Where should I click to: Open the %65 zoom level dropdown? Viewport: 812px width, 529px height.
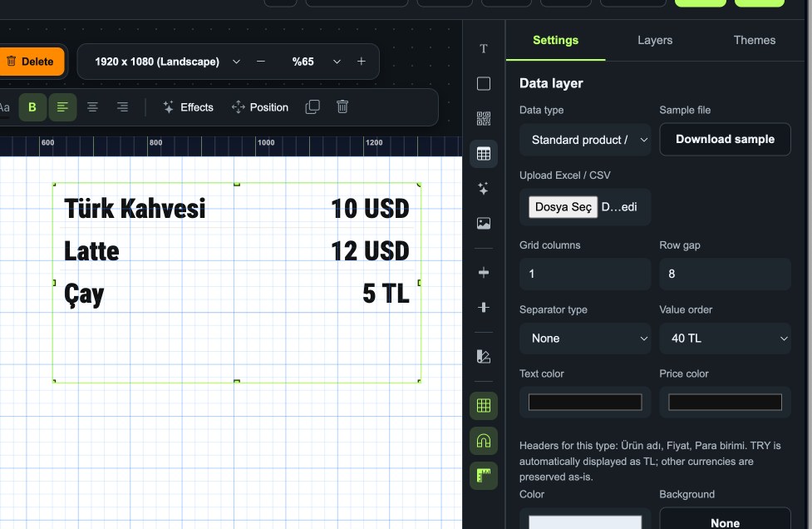click(x=315, y=62)
